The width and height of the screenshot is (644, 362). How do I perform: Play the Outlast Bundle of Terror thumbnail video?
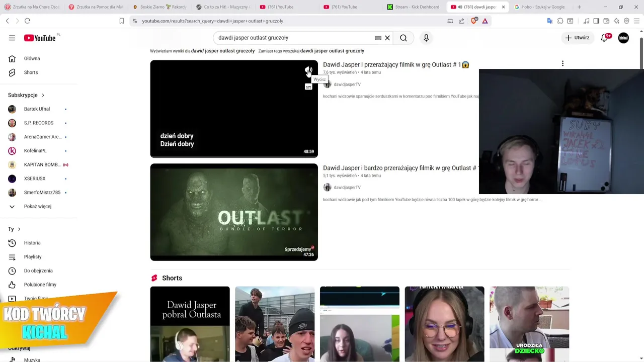[234, 212]
